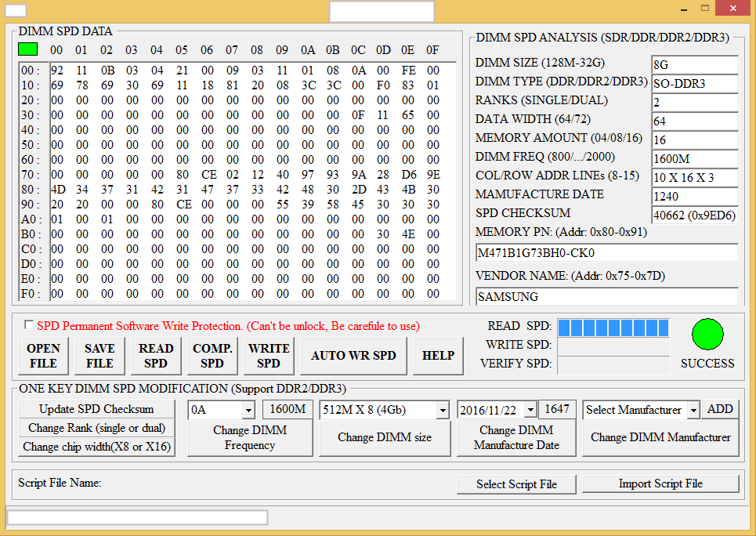
Task: Click the MEMORY AMOUNT field showing 16
Action: 695,140
